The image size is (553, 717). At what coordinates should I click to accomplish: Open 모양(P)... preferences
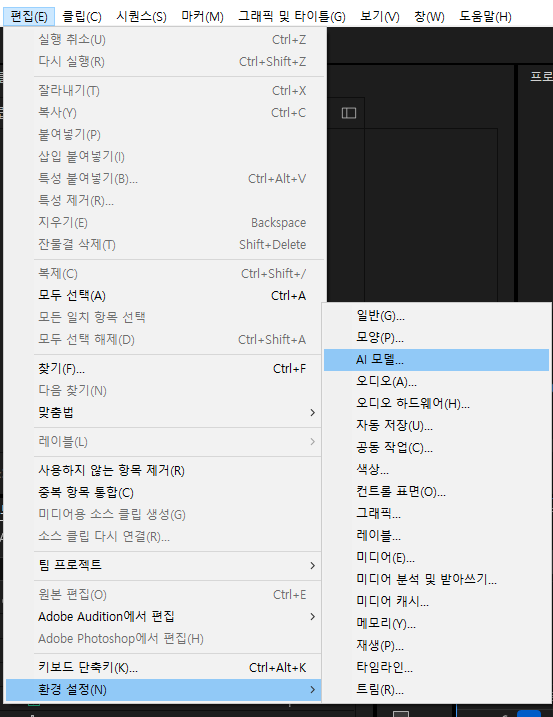(x=436, y=337)
